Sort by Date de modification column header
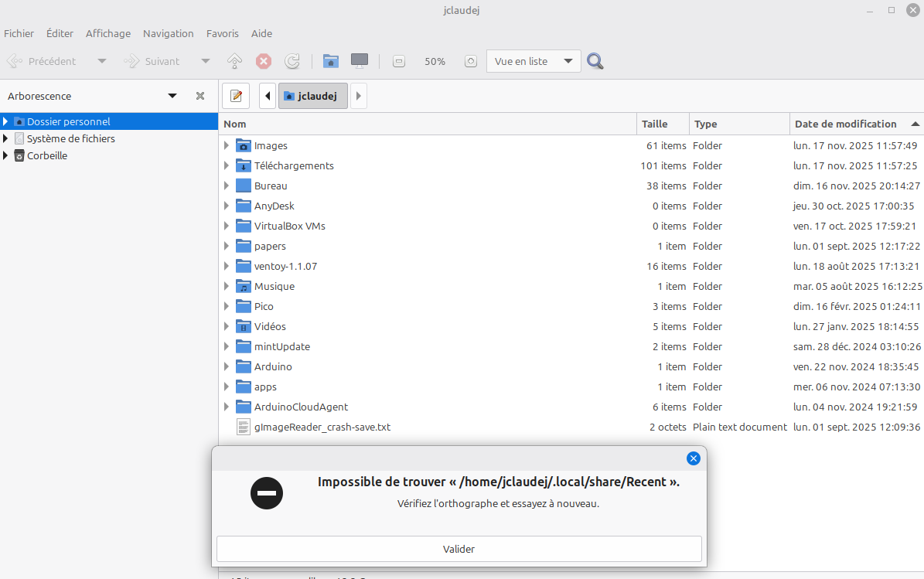 857,124
